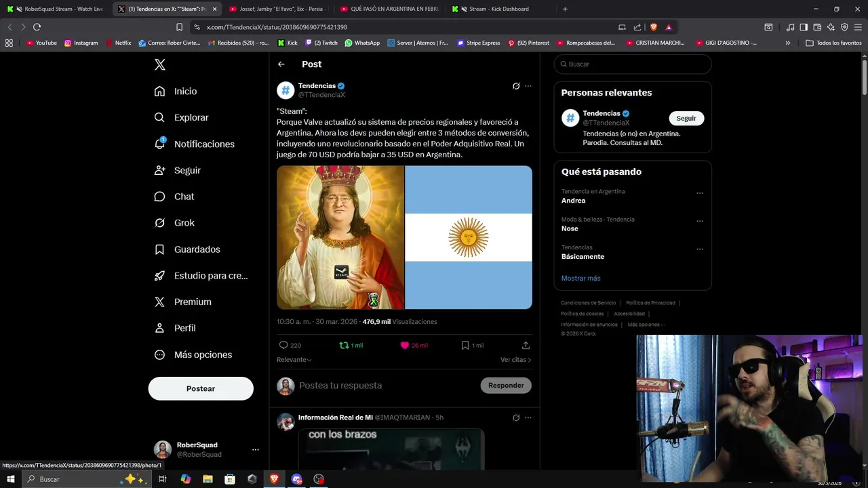Open Grok in the sidebar
The image size is (868, 488).
coord(174,222)
